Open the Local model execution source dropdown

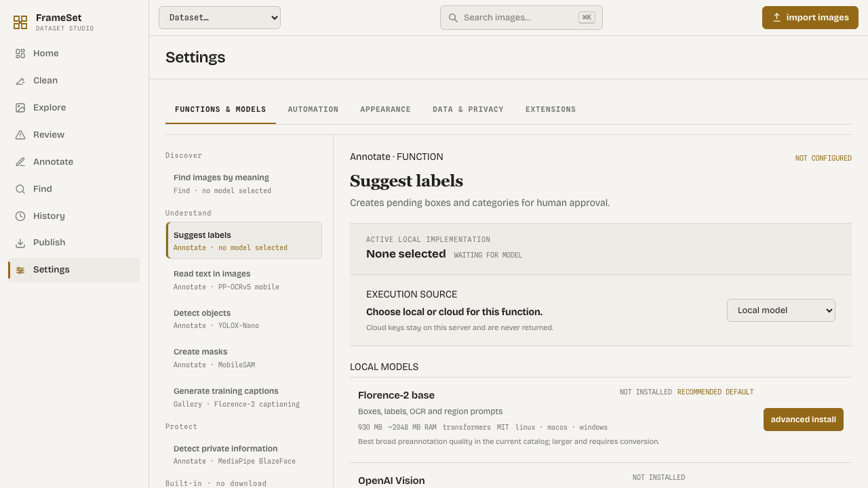click(781, 310)
